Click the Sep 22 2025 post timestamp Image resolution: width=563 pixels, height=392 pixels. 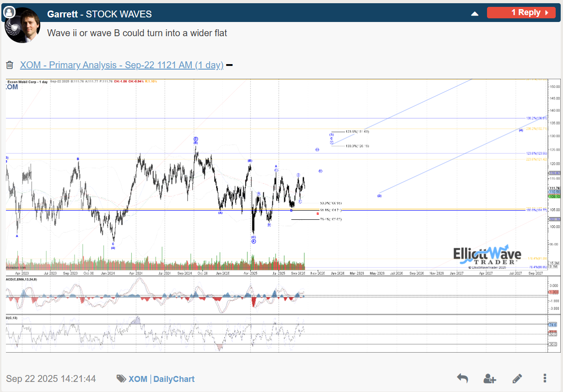click(x=51, y=379)
